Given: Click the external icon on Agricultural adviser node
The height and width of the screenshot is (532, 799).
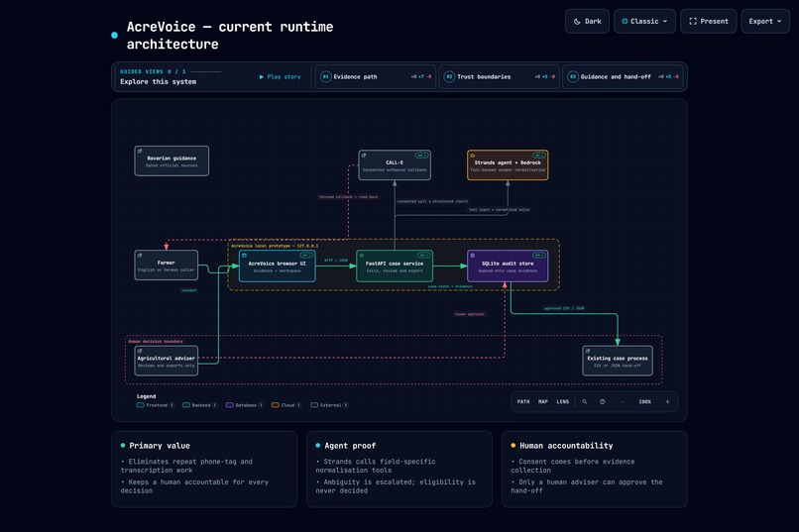Looking at the screenshot, I should coord(140,352).
